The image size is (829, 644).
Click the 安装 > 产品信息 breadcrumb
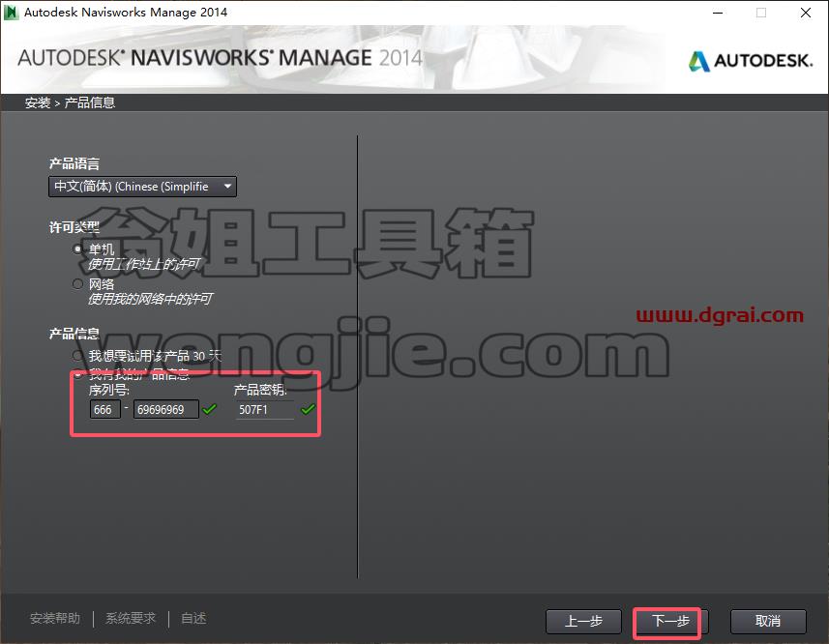70,102
